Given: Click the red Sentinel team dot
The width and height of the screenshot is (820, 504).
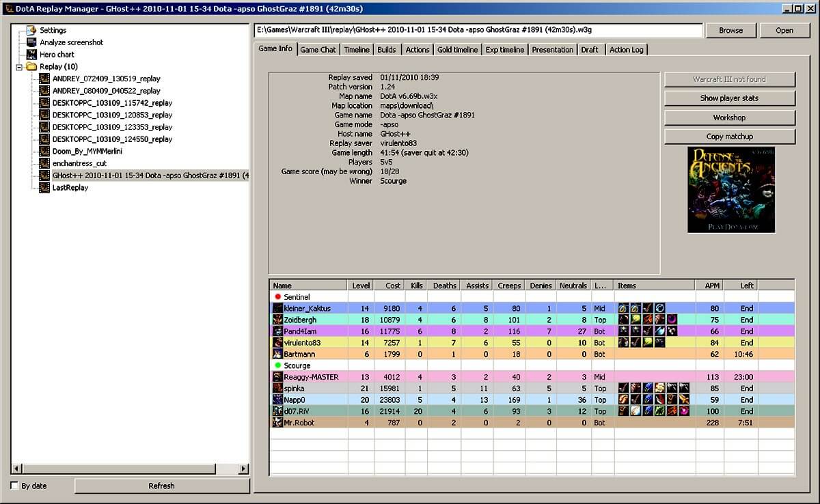Looking at the screenshot, I should pyautogui.click(x=277, y=297).
